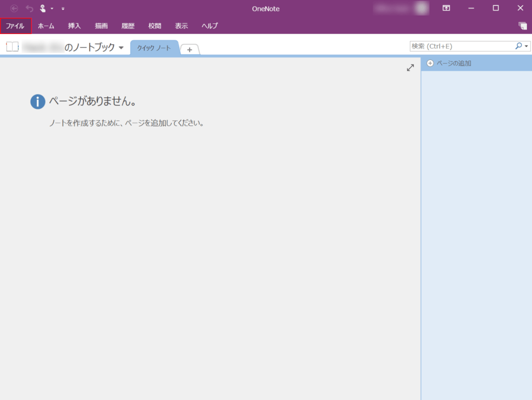Viewport: 532px width, 400px height.
Task: Open the stacked windows icon below Close
Action: coord(522,26)
